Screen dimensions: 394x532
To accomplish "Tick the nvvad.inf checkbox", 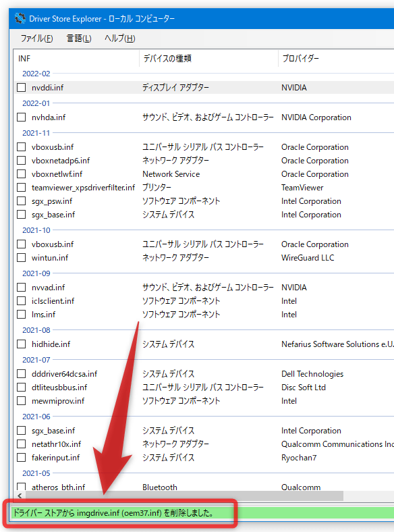I will 22,288.
